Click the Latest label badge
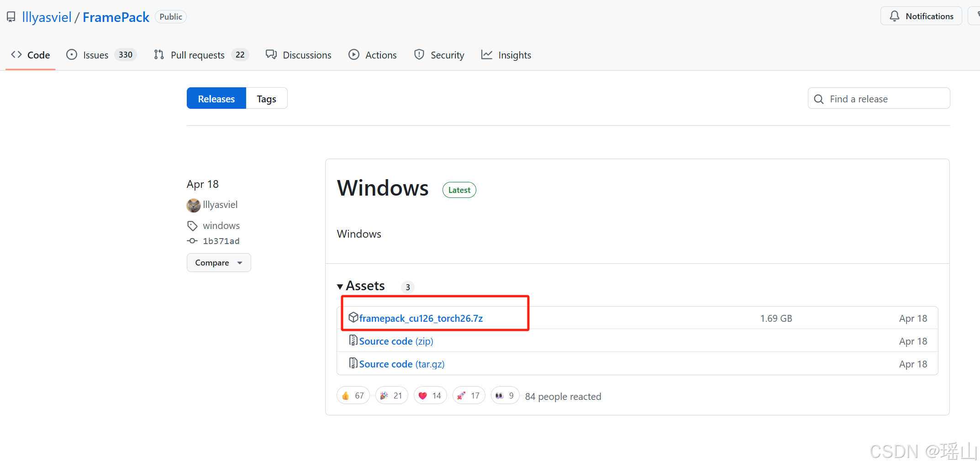This screenshot has width=980, height=468. click(x=459, y=190)
